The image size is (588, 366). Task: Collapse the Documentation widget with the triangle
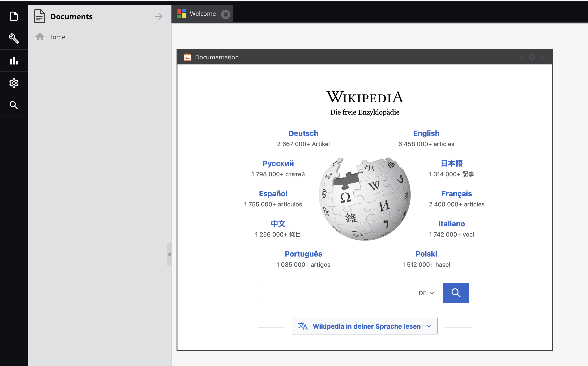pos(522,57)
